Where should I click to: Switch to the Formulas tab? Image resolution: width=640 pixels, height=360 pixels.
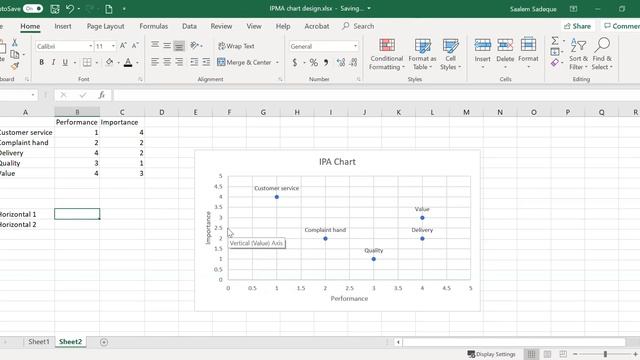(x=153, y=26)
